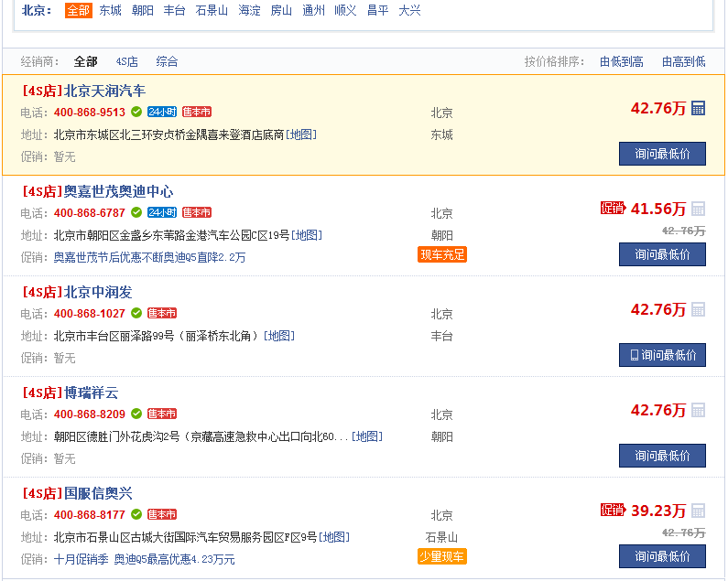Open calculator icon for 博瑞祥云 price
Image resolution: width=728 pixels, height=581 pixels.
pos(698,410)
